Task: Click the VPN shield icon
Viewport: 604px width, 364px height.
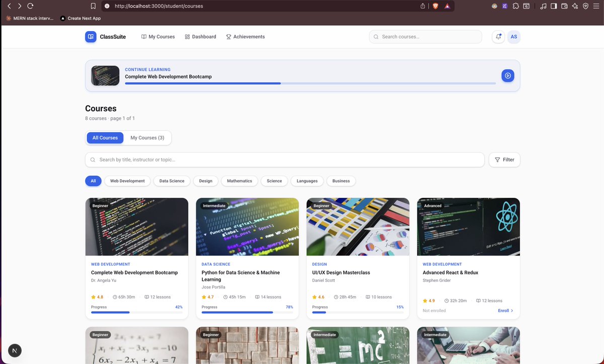Action: point(585,6)
